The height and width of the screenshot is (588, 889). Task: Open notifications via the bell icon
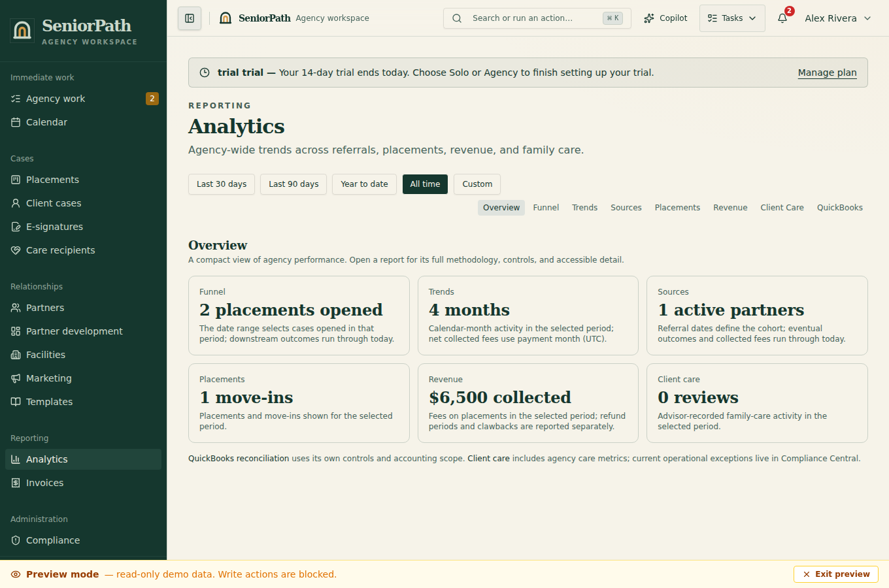(782, 18)
